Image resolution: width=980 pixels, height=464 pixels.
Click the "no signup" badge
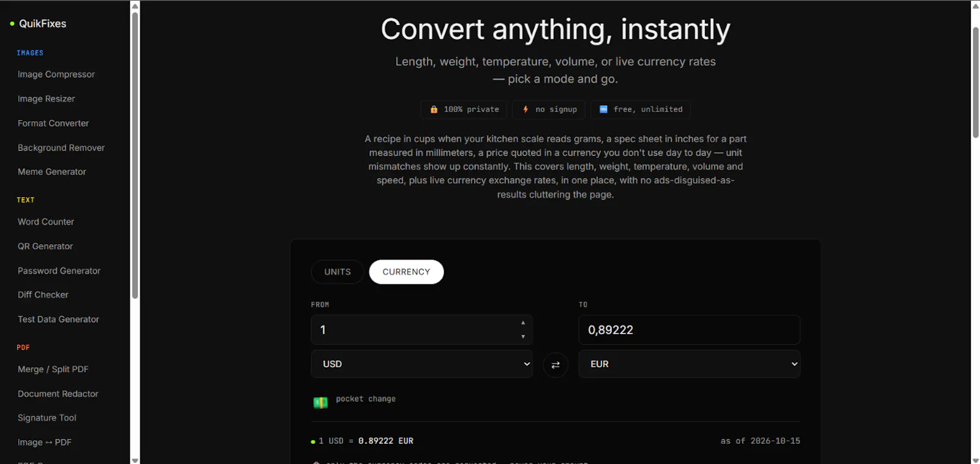coord(549,110)
